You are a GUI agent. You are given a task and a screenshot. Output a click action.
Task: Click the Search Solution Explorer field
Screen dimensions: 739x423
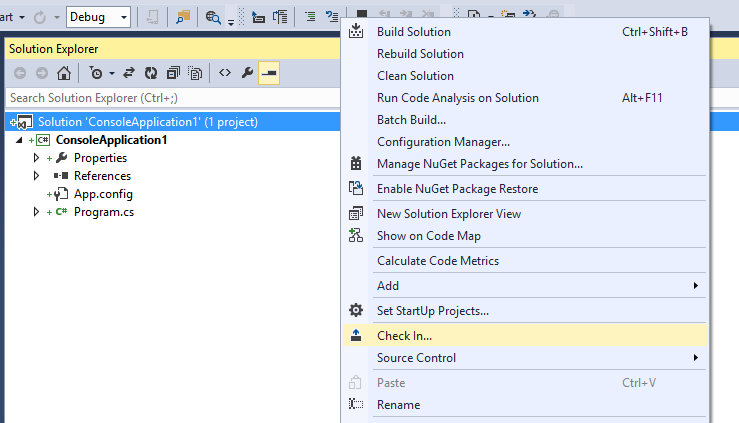coord(170,97)
